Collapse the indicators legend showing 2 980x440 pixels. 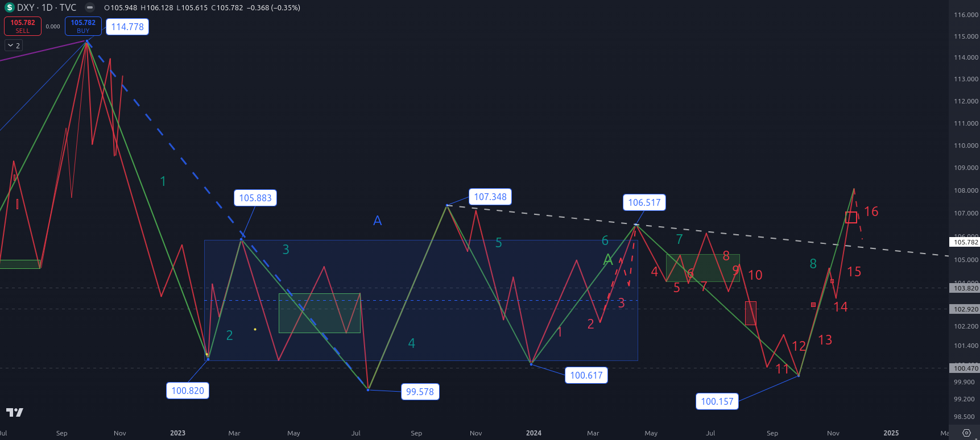pyautogui.click(x=14, y=45)
